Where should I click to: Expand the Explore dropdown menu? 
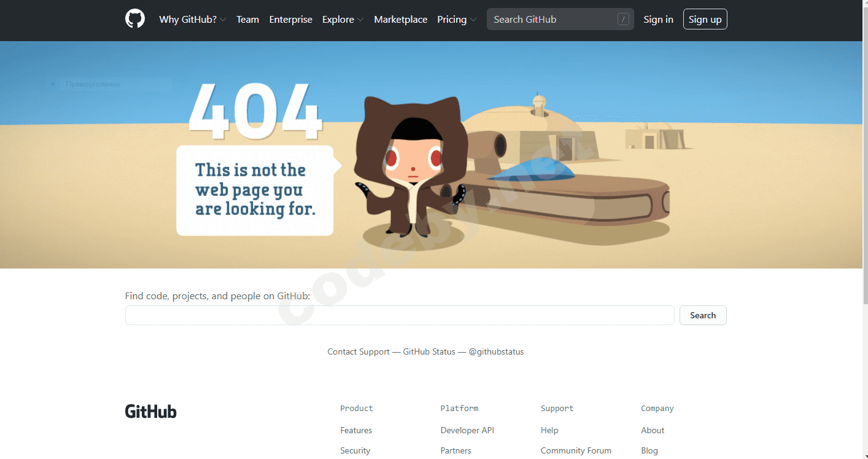pos(343,20)
